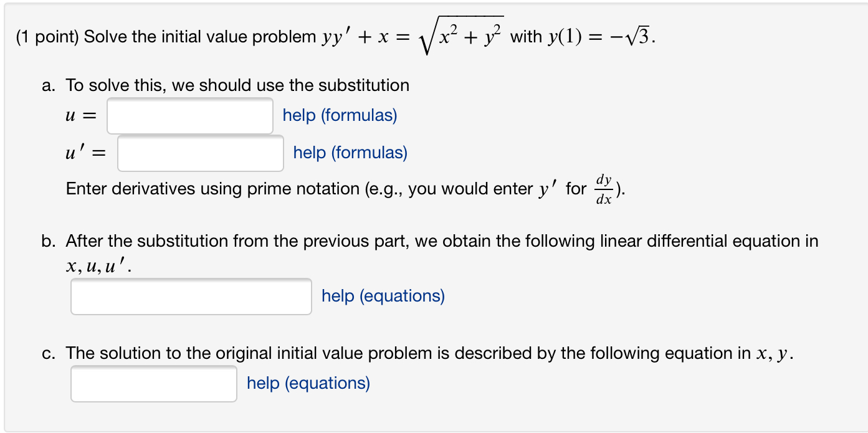Select the derivative input for u'
Viewport: 868px width, 433px height.
[199, 153]
